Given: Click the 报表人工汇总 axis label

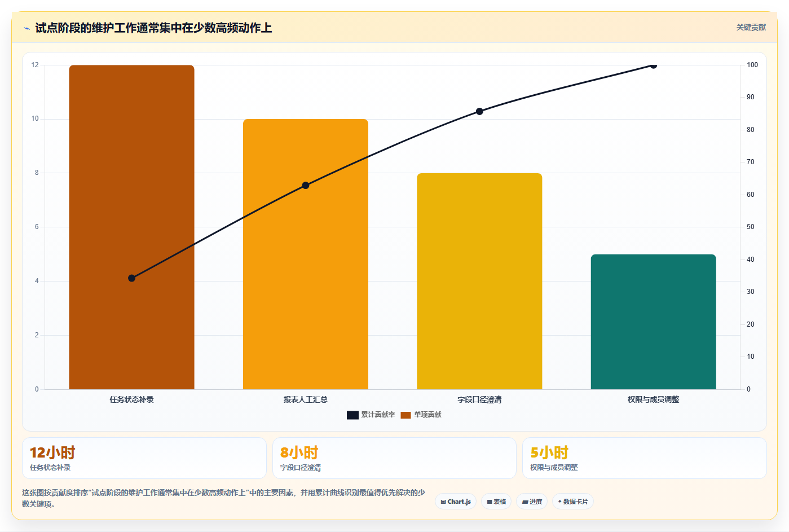Looking at the screenshot, I should (305, 399).
